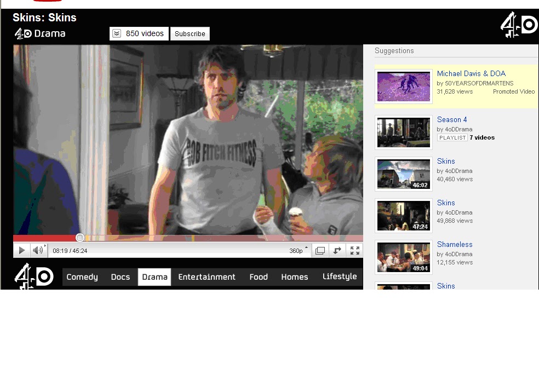Select the Entertainment tab
The height and width of the screenshot is (392, 539).
207,277
